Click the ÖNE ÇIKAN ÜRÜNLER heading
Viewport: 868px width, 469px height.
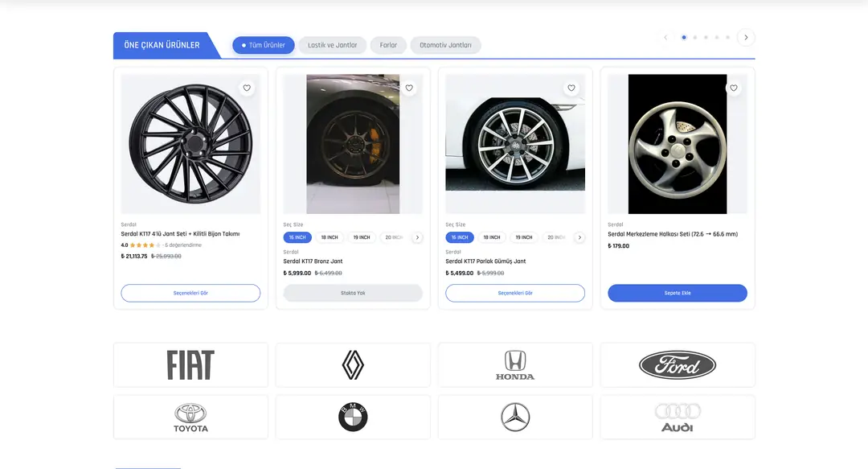(x=162, y=45)
